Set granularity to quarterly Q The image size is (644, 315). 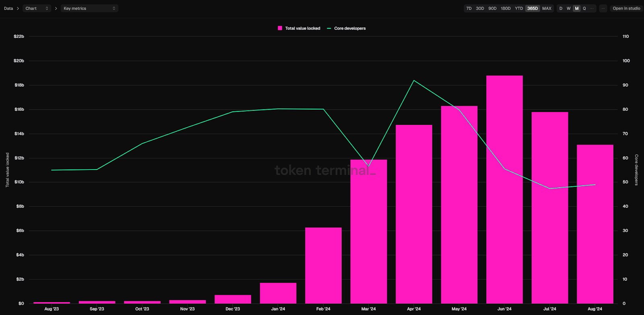click(x=584, y=8)
